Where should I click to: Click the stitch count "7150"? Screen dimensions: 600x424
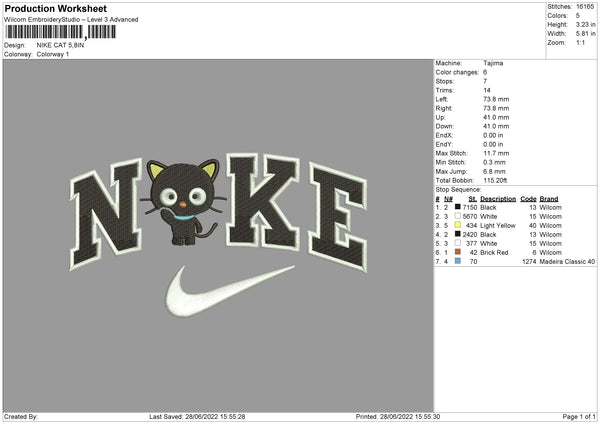(470, 207)
